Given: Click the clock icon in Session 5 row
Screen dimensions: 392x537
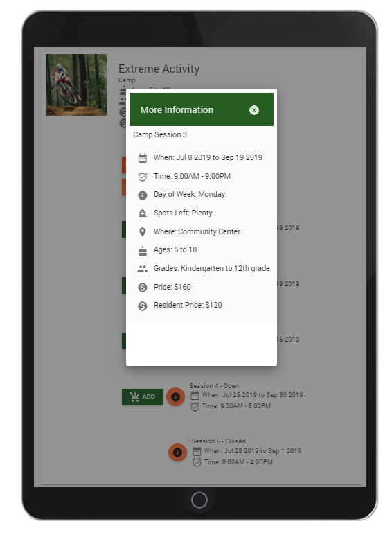Looking at the screenshot, I should pyautogui.click(x=197, y=462).
